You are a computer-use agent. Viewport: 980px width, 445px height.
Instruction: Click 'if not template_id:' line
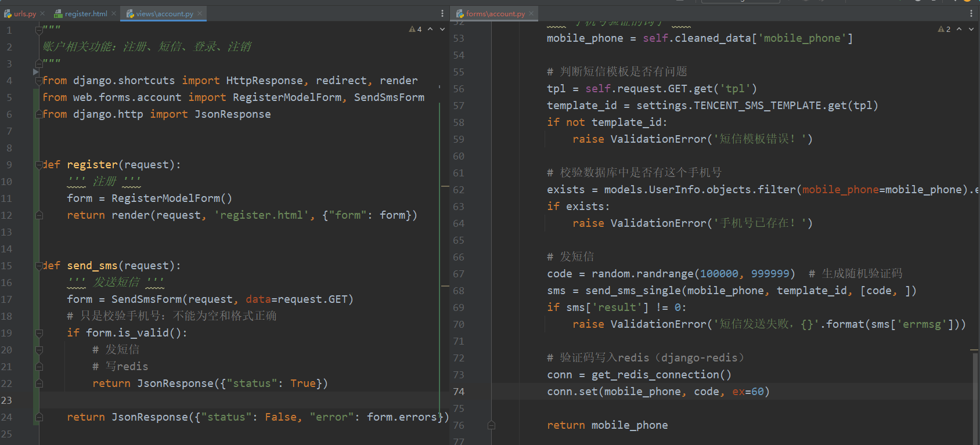pos(607,122)
